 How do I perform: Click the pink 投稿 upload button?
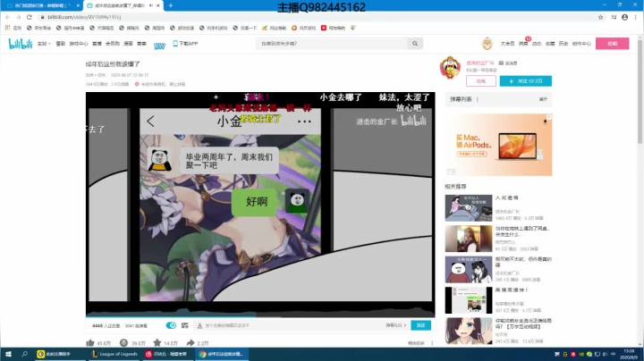click(612, 44)
